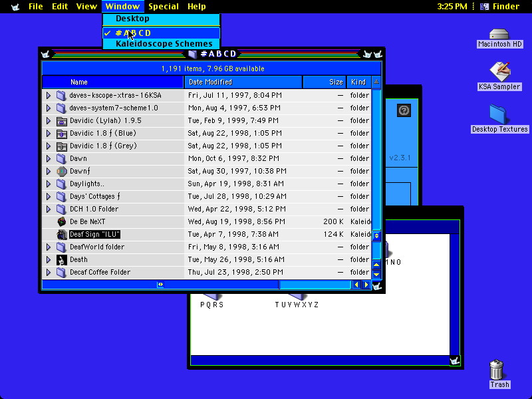Click the horizontal scroll right arrow
The image size is (532, 399).
[366, 285]
